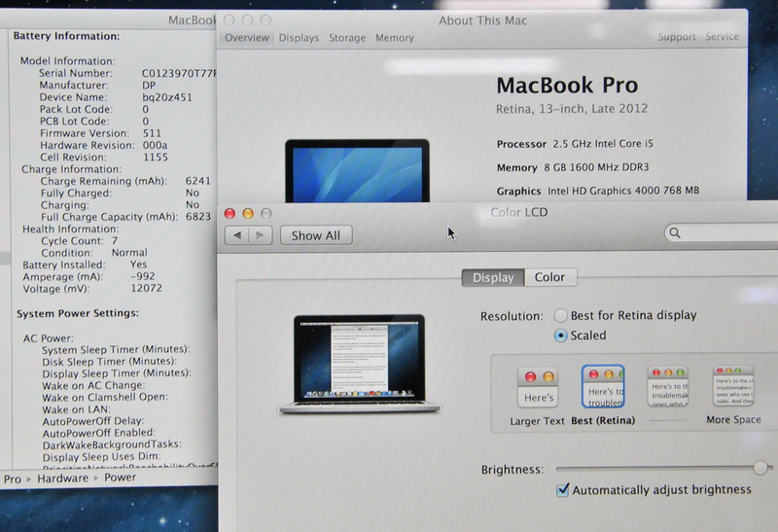Open Displays tab in About This Mac
Screen dimensions: 778x532
tap(299, 38)
